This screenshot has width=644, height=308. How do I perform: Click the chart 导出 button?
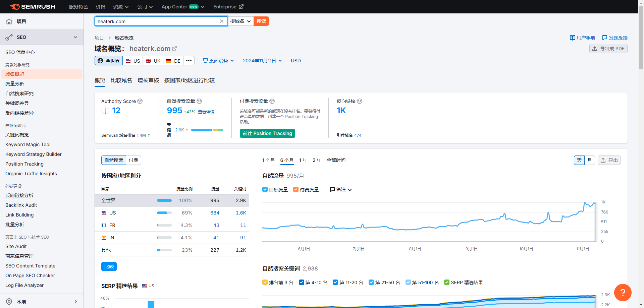(609, 160)
